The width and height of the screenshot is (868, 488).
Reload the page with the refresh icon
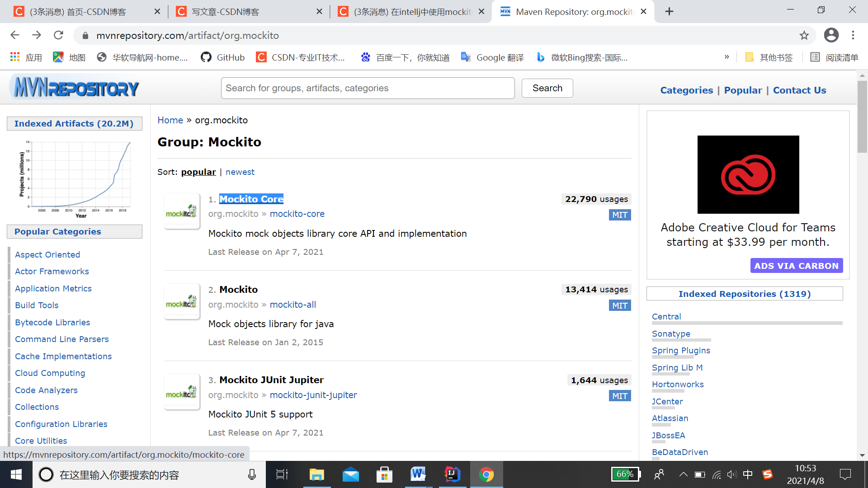[58, 35]
